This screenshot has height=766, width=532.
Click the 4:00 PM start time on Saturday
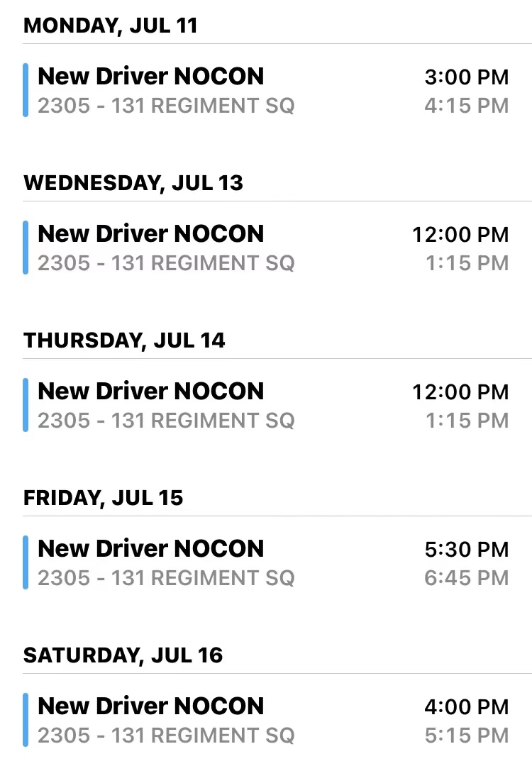pos(467,707)
